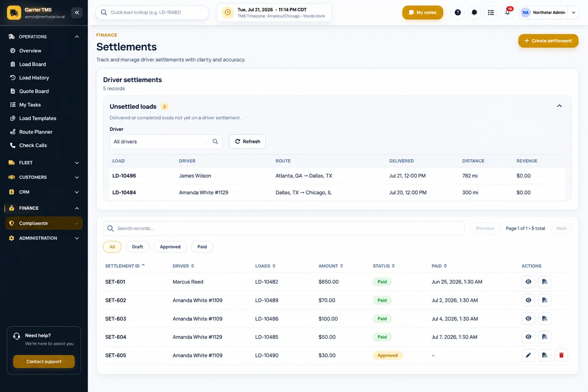Click Contact support button
Image resolution: width=588 pixels, height=392 pixels.
pos(44,361)
